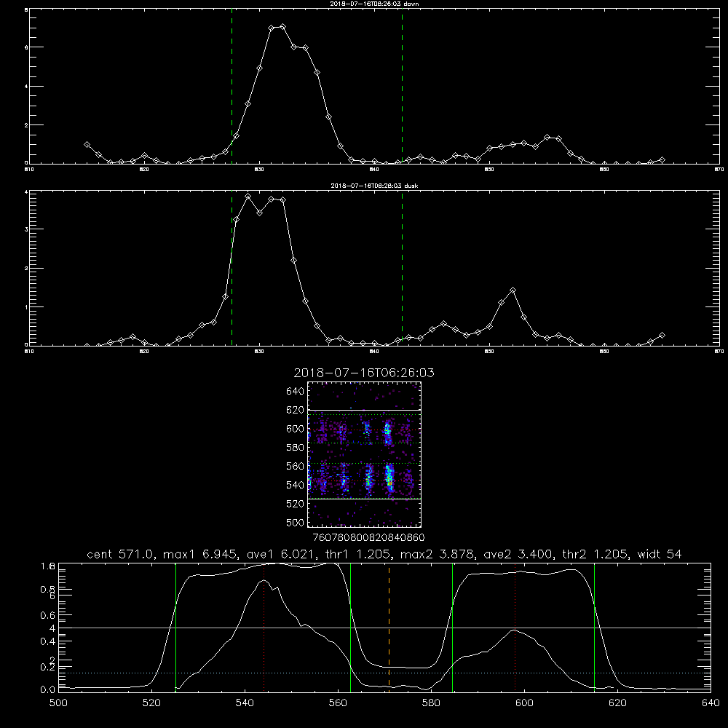Click the 'max1 6.945' value
Screen dimensions: 728x728
point(201,554)
